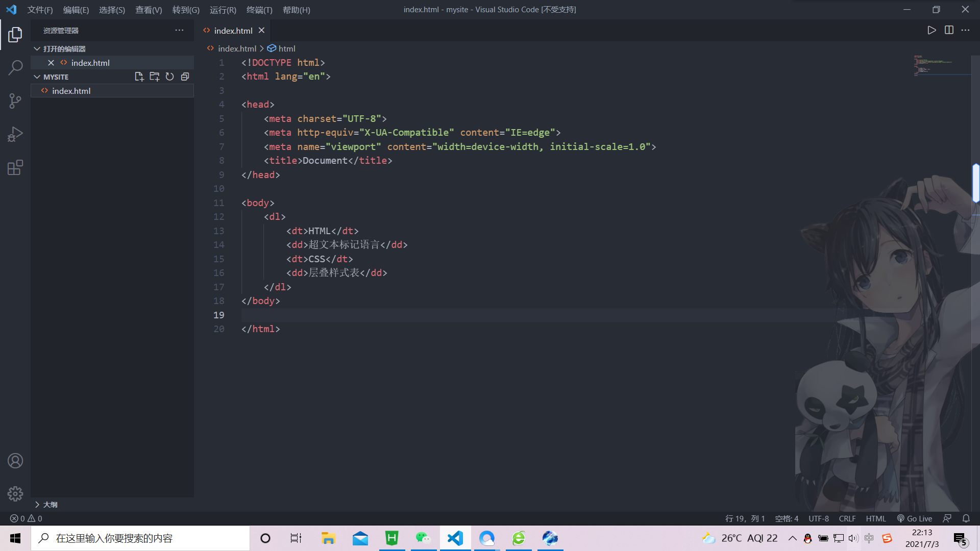Change the CRLF line ending setting
Viewport: 980px width, 551px height.
pyautogui.click(x=847, y=518)
